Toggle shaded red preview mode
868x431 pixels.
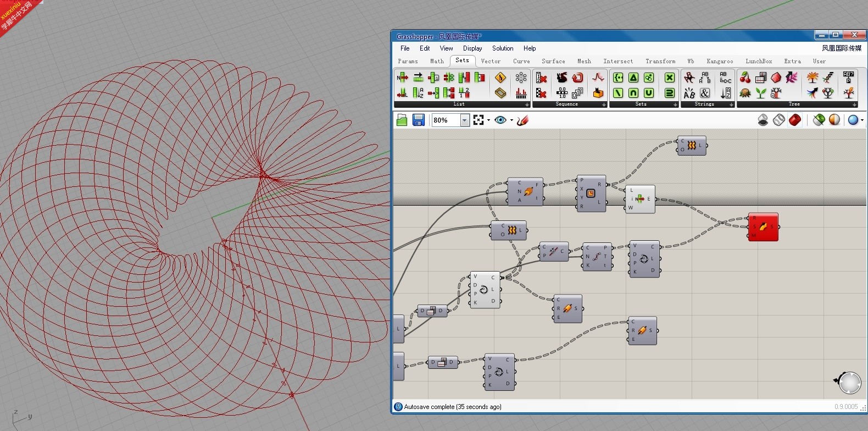click(795, 120)
